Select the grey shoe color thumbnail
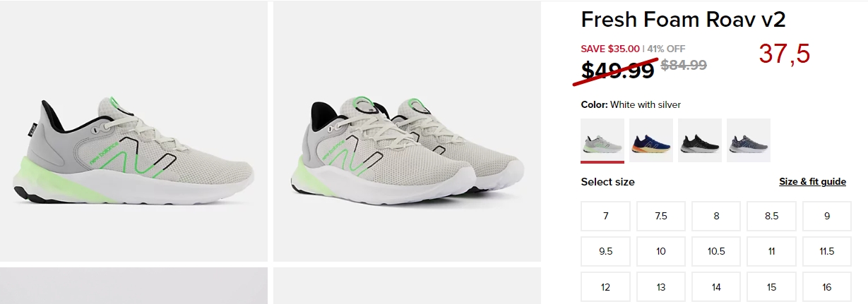Screen dimensions: 868x304 pos(749,140)
